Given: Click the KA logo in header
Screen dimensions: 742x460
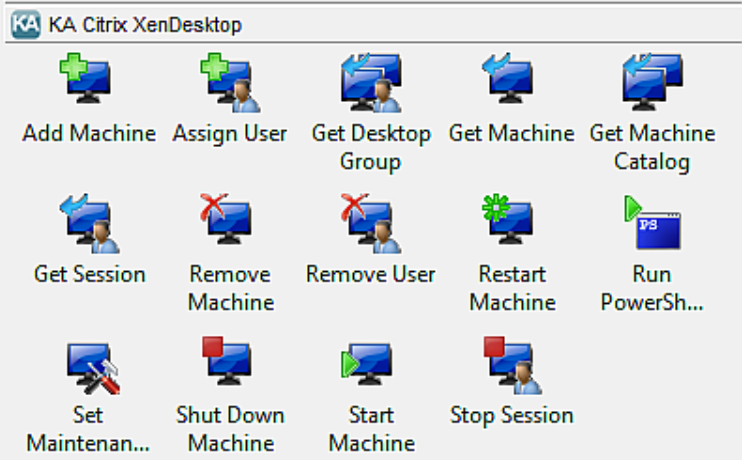Looking at the screenshot, I should pyautogui.click(x=26, y=25).
